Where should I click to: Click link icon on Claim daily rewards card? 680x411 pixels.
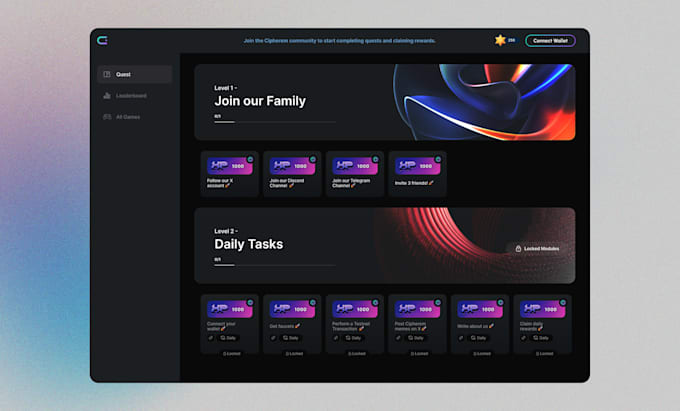523,338
